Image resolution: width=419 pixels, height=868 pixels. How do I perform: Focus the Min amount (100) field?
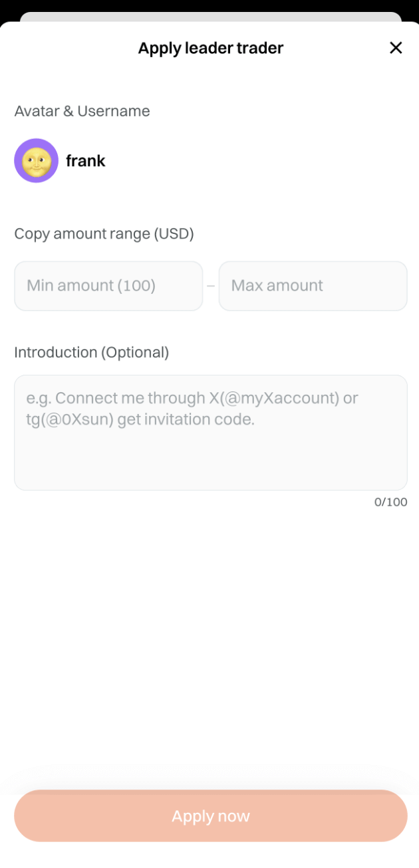click(x=108, y=286)
